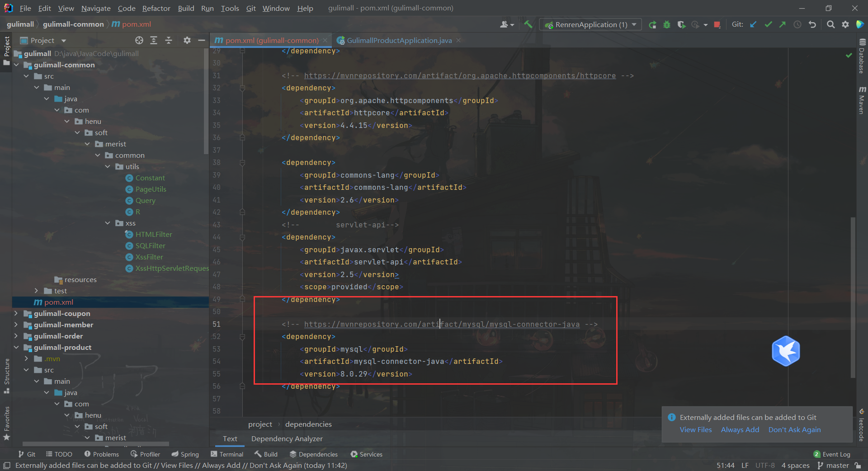Open the Project view selector dropdown
The width and height of the screenshot is (868, 471).
point(43,40)
